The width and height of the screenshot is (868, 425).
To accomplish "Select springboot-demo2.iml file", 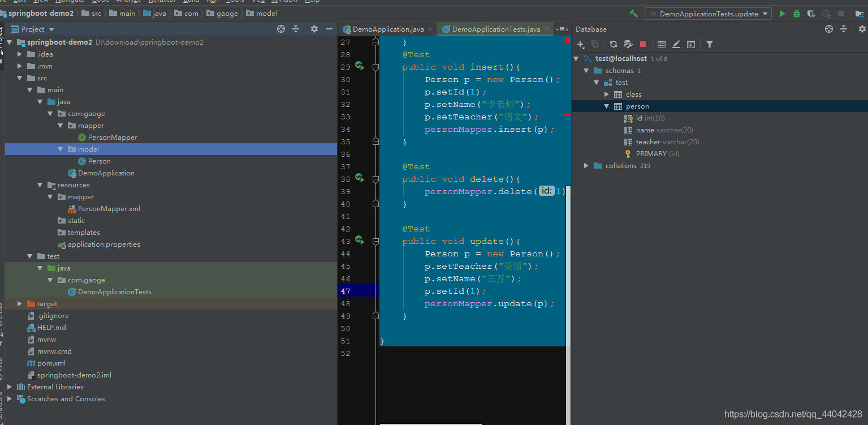I will pos(74,375).
